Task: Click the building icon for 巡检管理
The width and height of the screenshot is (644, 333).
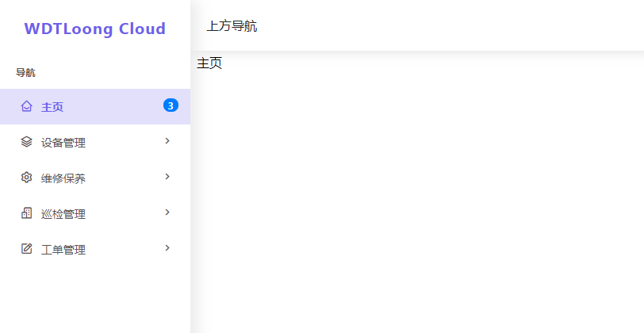Action: (x=27, y=213)
